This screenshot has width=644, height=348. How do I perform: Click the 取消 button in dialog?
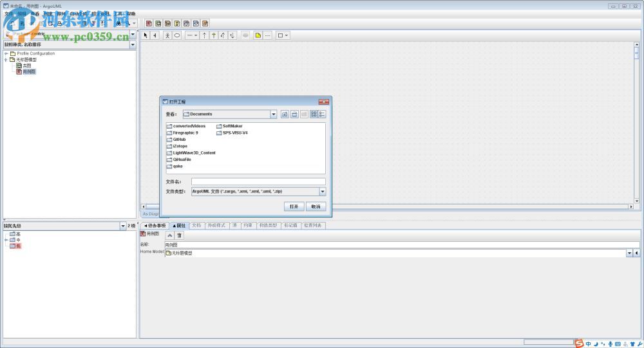[x=315, y=206]
